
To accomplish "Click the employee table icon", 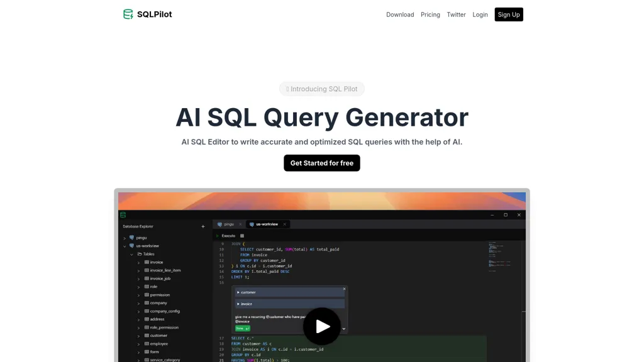I will point(147,344).
